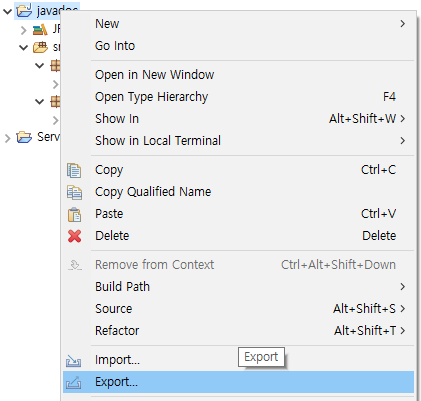The width and height of the screenshot is (421, 401).
Task: Click the javadoc project folder icon
Action: (25, 11)
